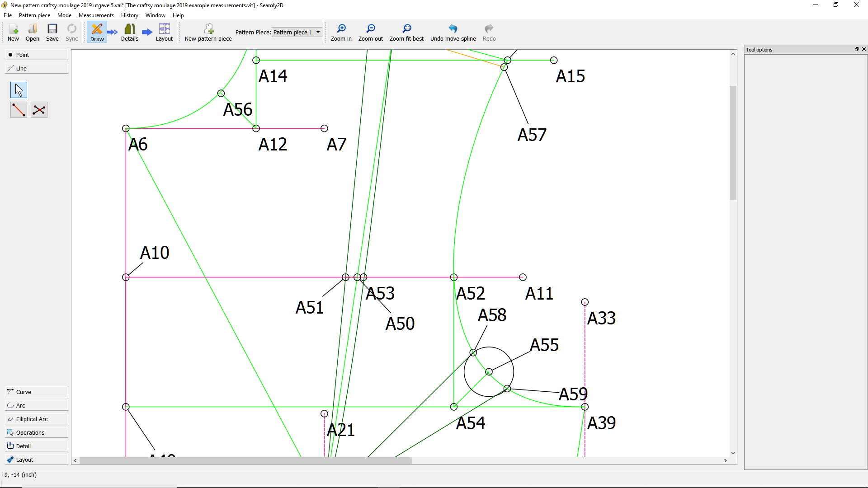
Task: Click the horizontal scrollbar thumb
Action: pos(245,460)
